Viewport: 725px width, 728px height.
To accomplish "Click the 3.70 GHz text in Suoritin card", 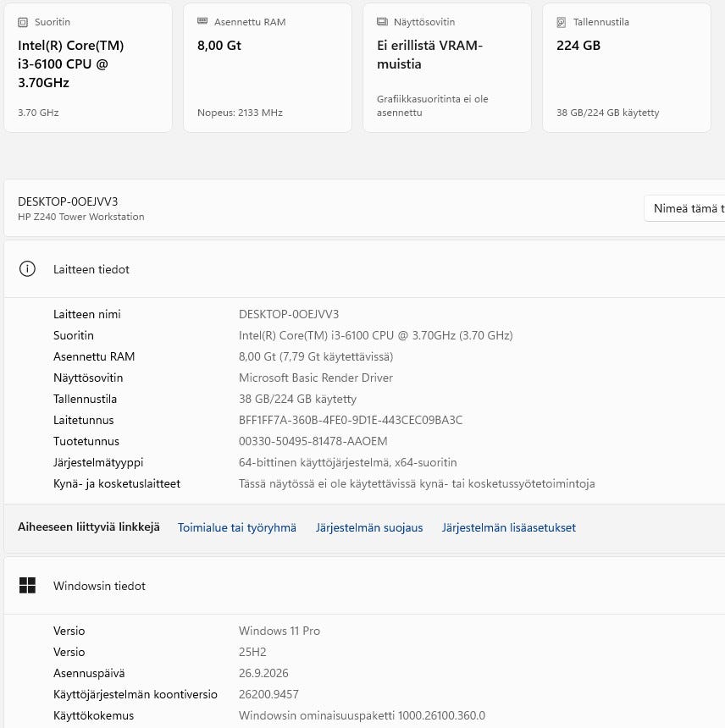I will coord(38,113).
